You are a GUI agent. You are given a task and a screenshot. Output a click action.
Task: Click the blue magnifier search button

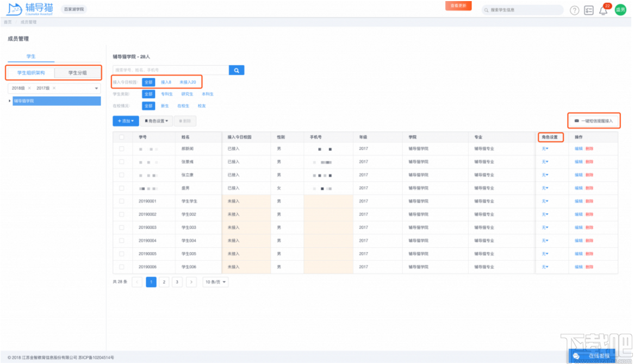click(237, 70)
